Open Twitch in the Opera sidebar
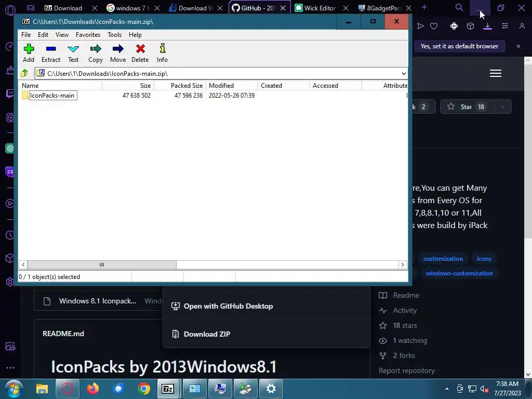 10,94
